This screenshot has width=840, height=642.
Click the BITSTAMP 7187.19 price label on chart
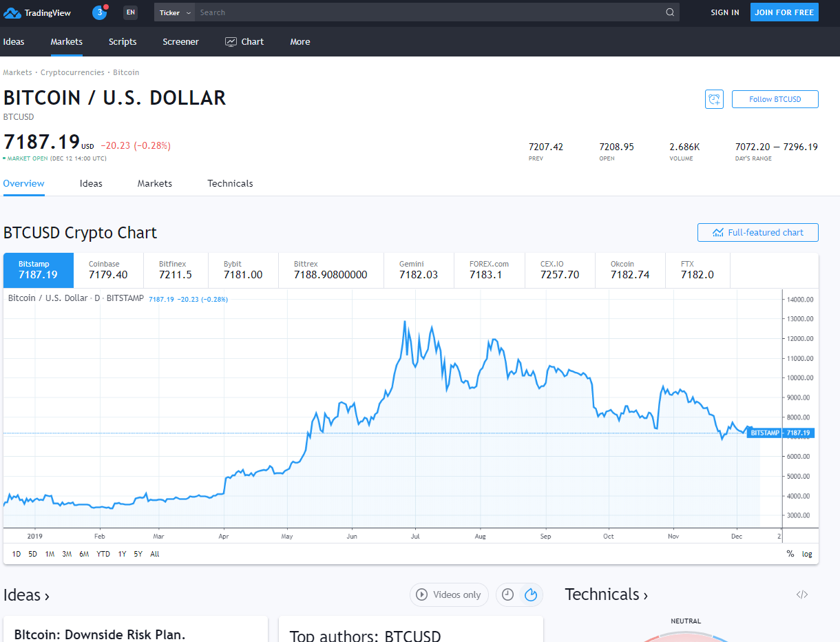point(781,433)
